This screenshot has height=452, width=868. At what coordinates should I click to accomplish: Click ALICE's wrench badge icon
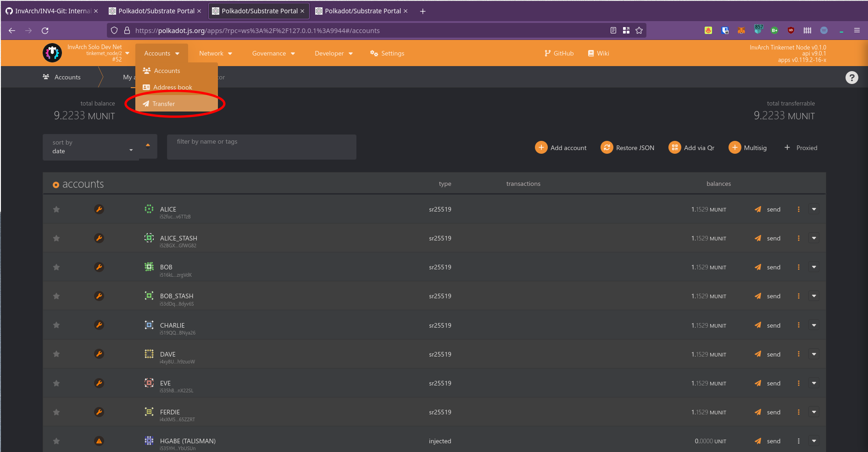tap(99, 209)
